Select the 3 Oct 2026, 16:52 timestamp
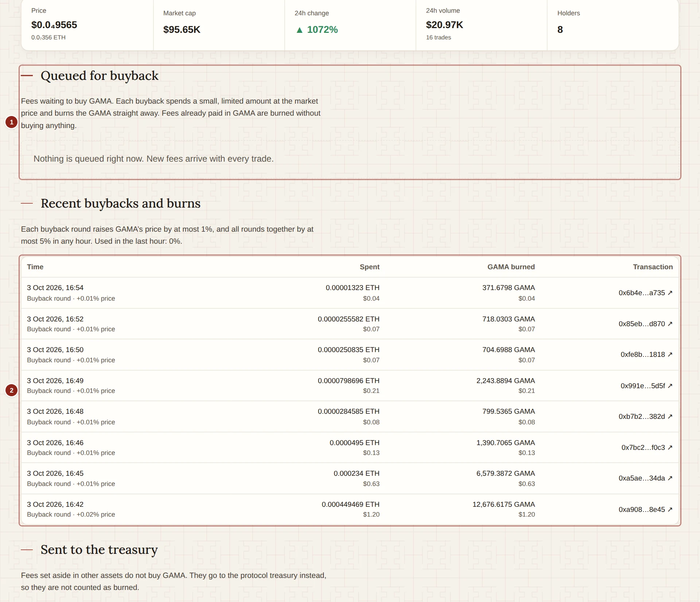700x602 pixels. click(x=55, y=319)
